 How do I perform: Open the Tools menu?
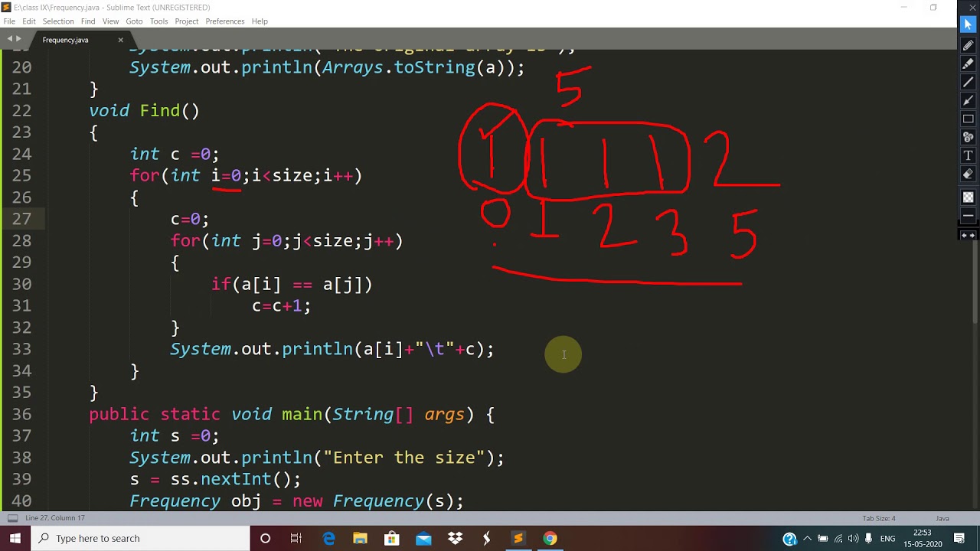click(x=158, y=21)
